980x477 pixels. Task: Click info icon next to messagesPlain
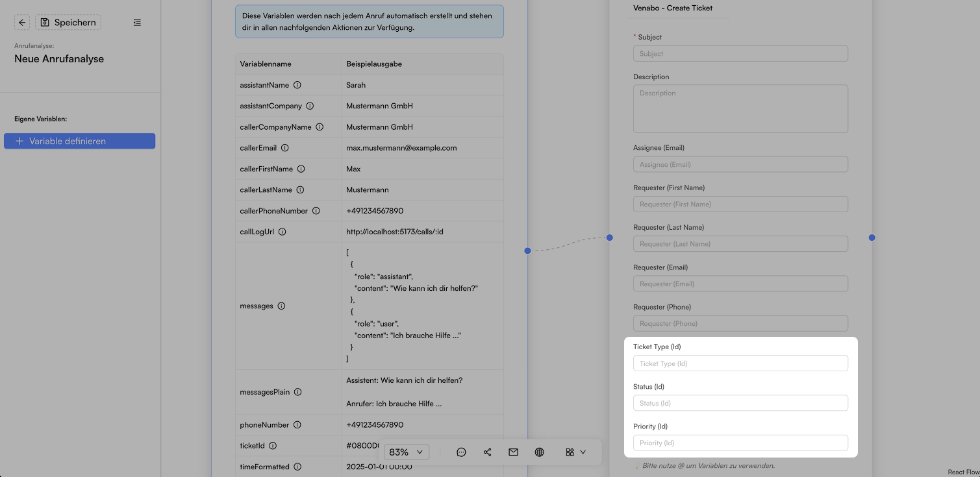pyautogui.click(x=297, y=392)
